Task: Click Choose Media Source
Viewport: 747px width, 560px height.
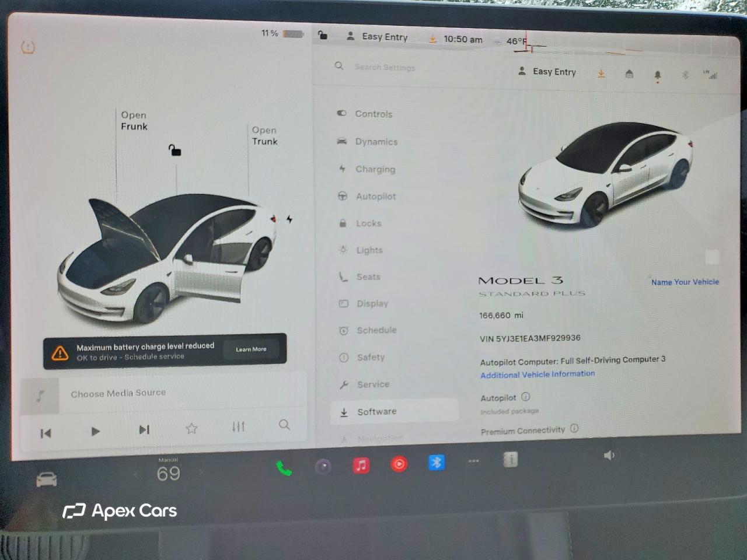Action: coord(118,393)
